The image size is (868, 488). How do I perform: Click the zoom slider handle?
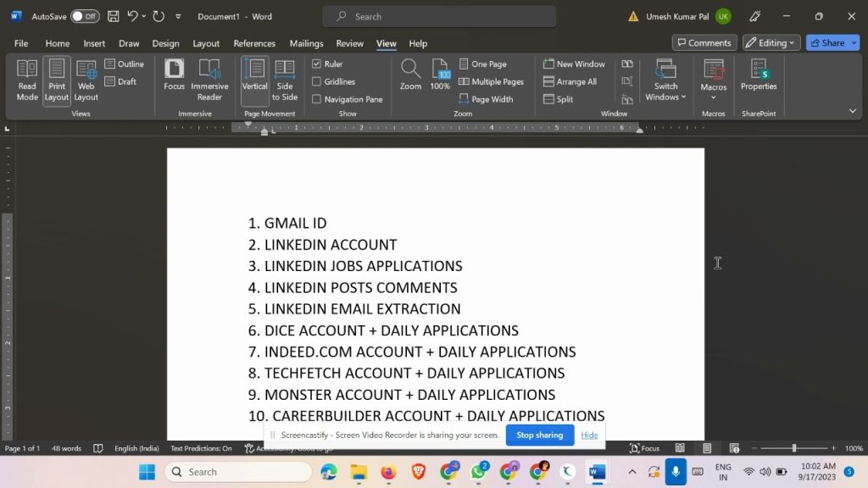pos(793,448)
